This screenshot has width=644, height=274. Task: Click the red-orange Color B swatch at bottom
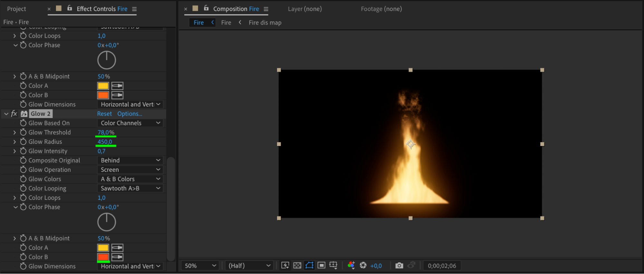coord(103,257)
